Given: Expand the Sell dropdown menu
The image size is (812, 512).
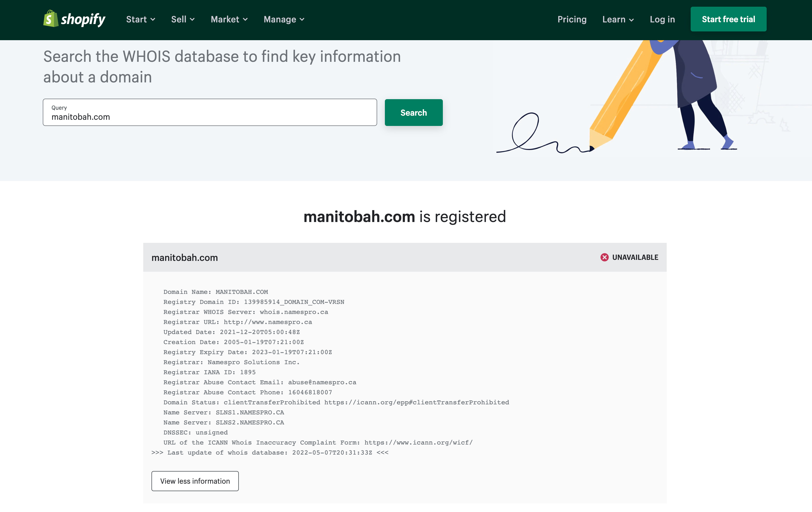Looking at the screenshot, I should pyautogui.click(x=182, y=20).
